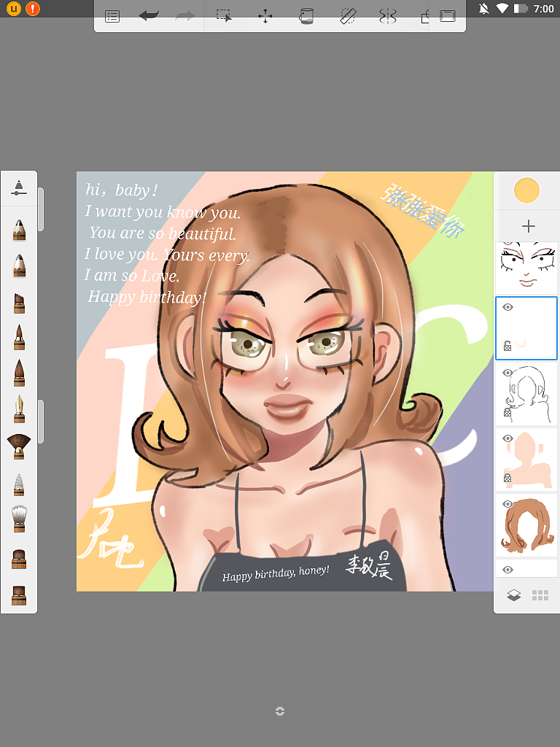Viewport: 560px width, 747px height.
Task: Select the last brush in palette
Action: click(x=19, y=595)
